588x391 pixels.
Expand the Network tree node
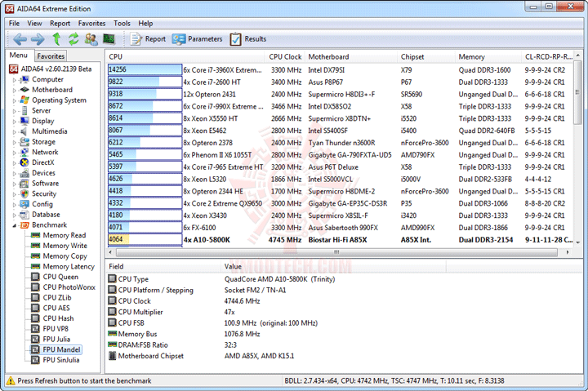point(14,153)
